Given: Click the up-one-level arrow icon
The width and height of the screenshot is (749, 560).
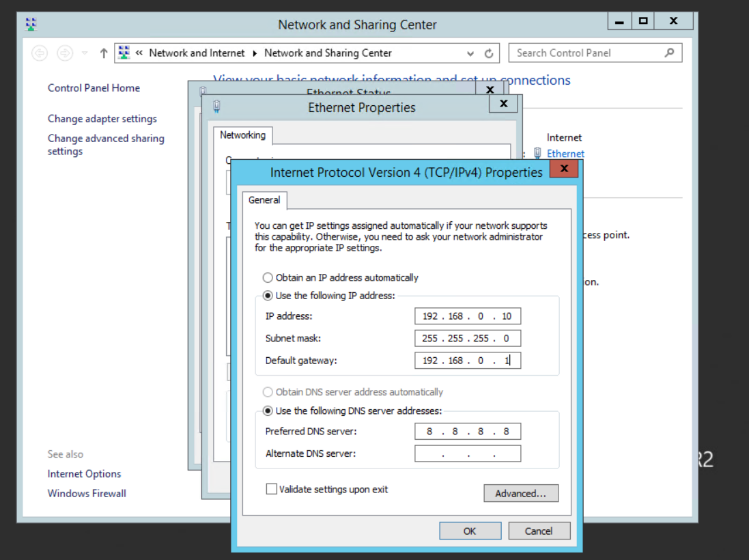Looking at the screenshot, I should (103, 52).
